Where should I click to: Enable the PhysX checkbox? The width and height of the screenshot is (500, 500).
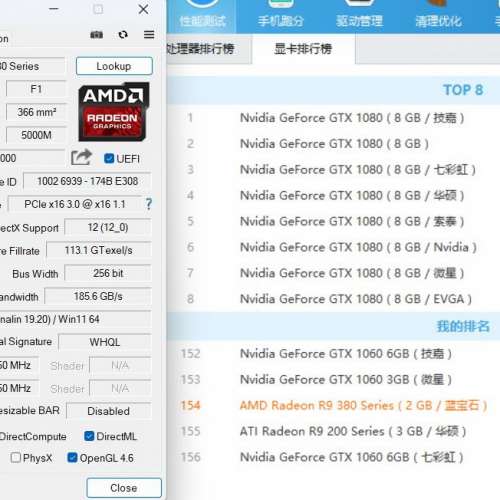tap(16, 457)
